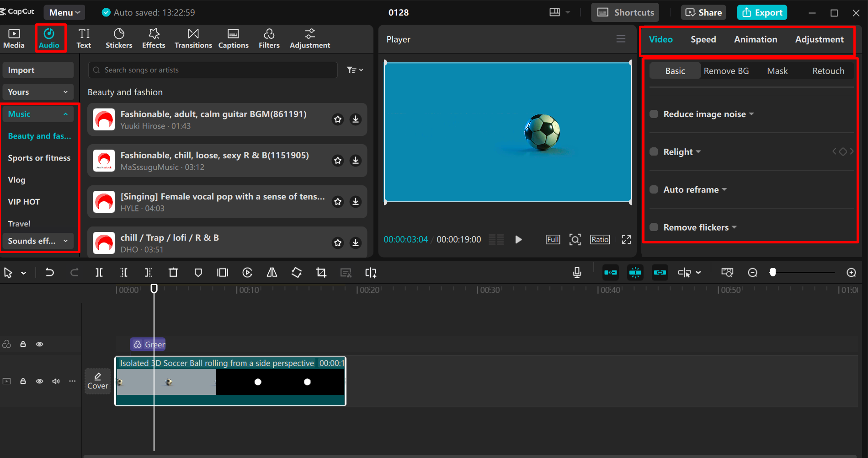Click the Export button
868x458 pixels.
coord(761,12)
